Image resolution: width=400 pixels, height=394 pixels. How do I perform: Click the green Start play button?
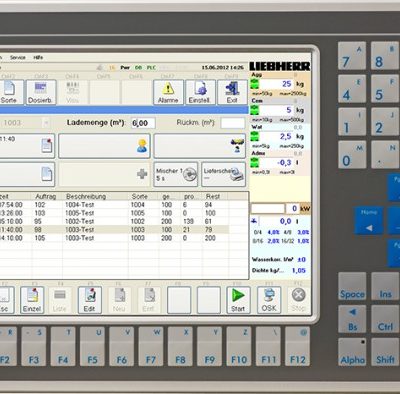point(238,300)
